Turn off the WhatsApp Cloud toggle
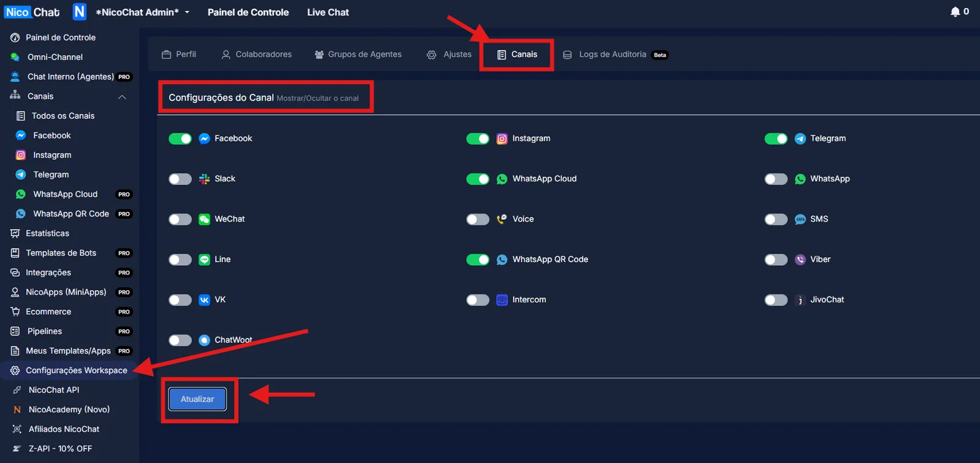The height and width of the screenshot is (463, 980). coord(478,179)
